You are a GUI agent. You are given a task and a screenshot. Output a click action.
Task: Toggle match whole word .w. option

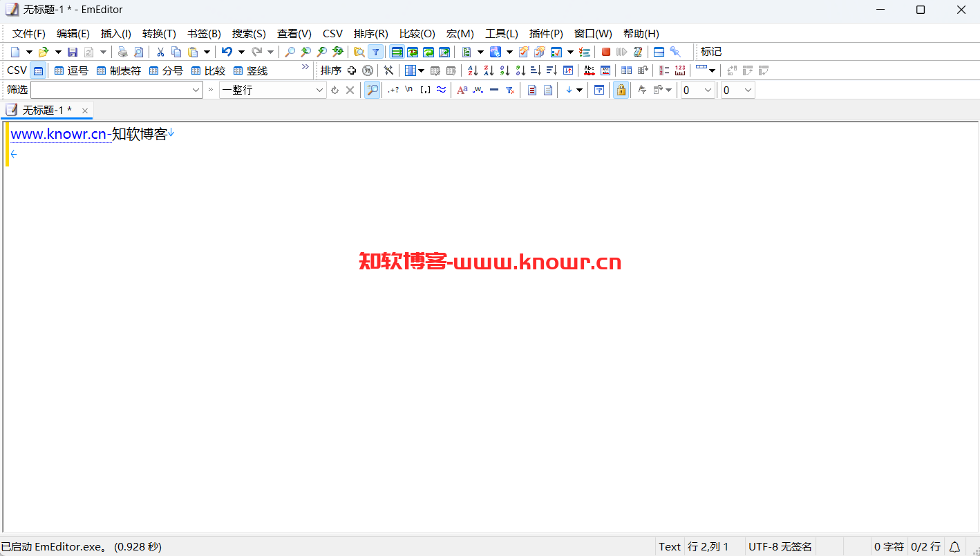point(478,90)
